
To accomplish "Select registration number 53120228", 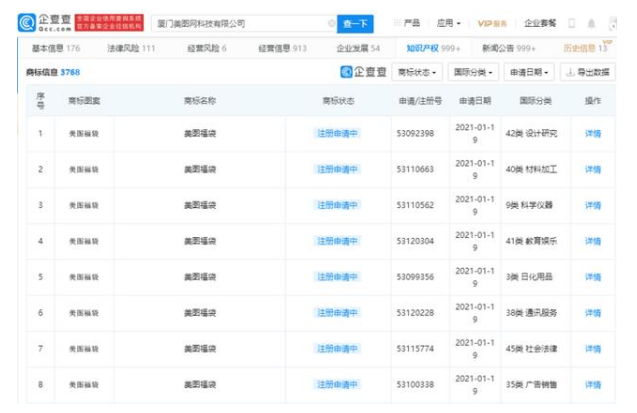I will (415, 313).
